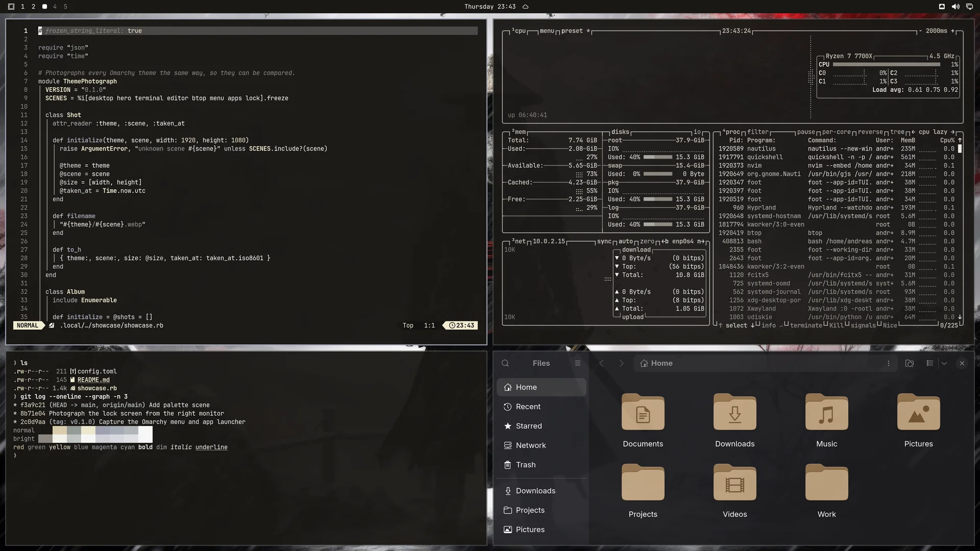Viewport: 980px width, 551px height.
Task: Select the Pictures bookmark in the sidebar
Action: (542, 530)
